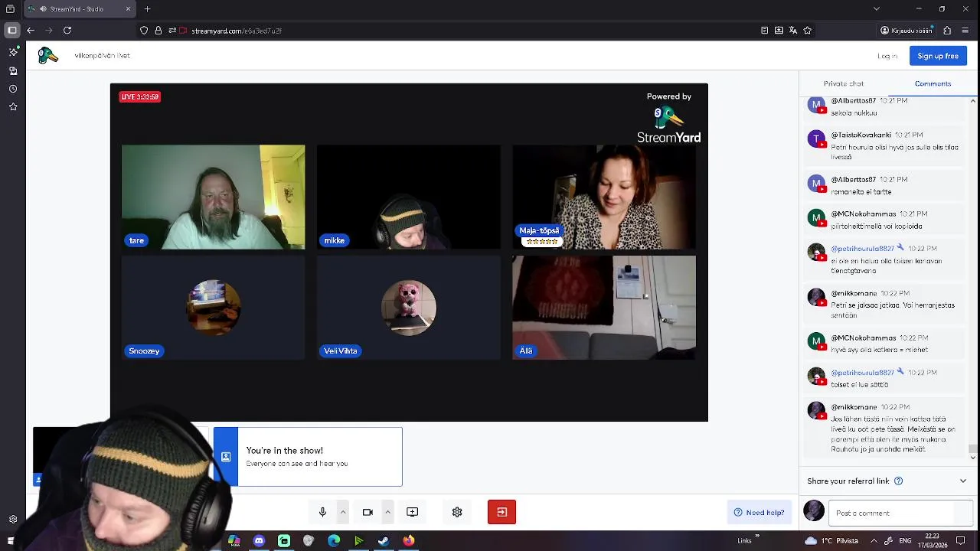Click the ENG language indicator
This screenshot has height=551, width=980.
[904, 541]
